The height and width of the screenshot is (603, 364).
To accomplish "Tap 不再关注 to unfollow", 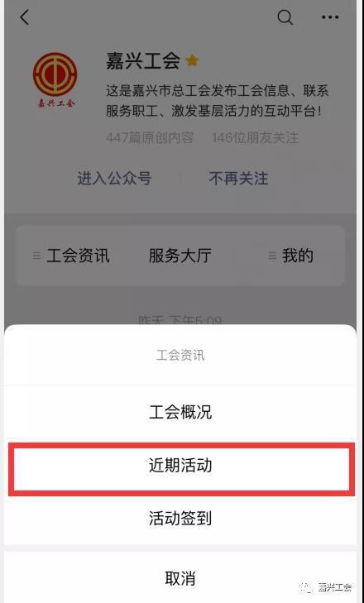I will click(x=238, y=179).
